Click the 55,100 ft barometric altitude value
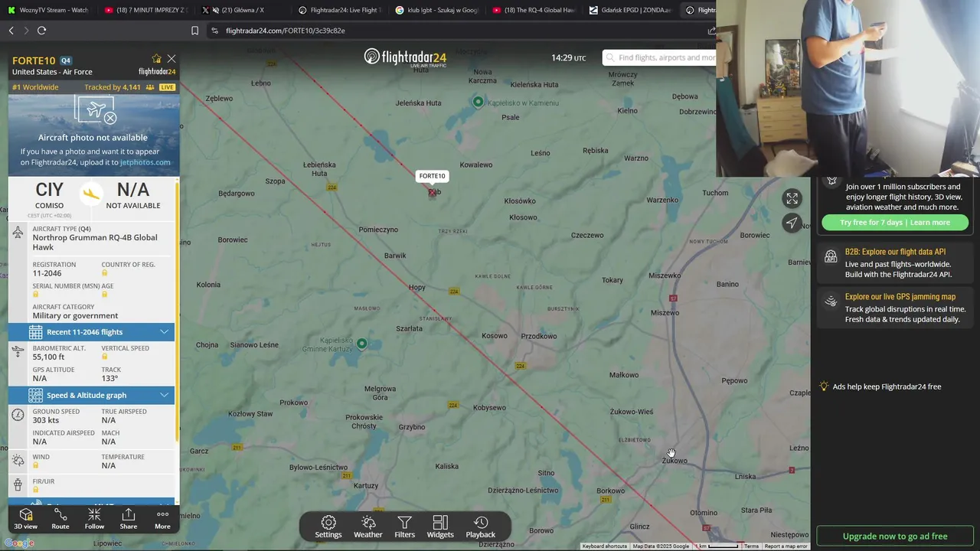 tap(48, 357)
